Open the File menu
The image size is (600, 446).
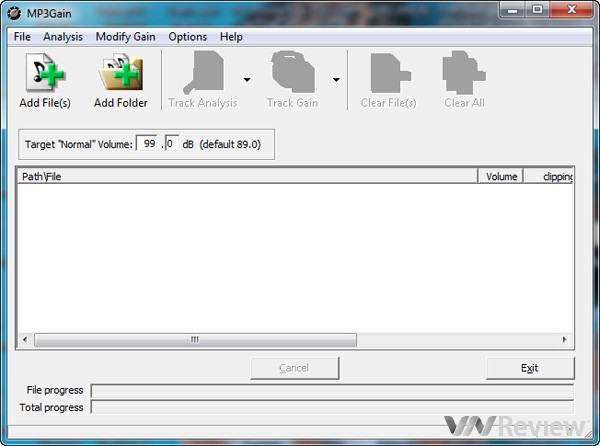pyautogui.click(x=22, y=37)
